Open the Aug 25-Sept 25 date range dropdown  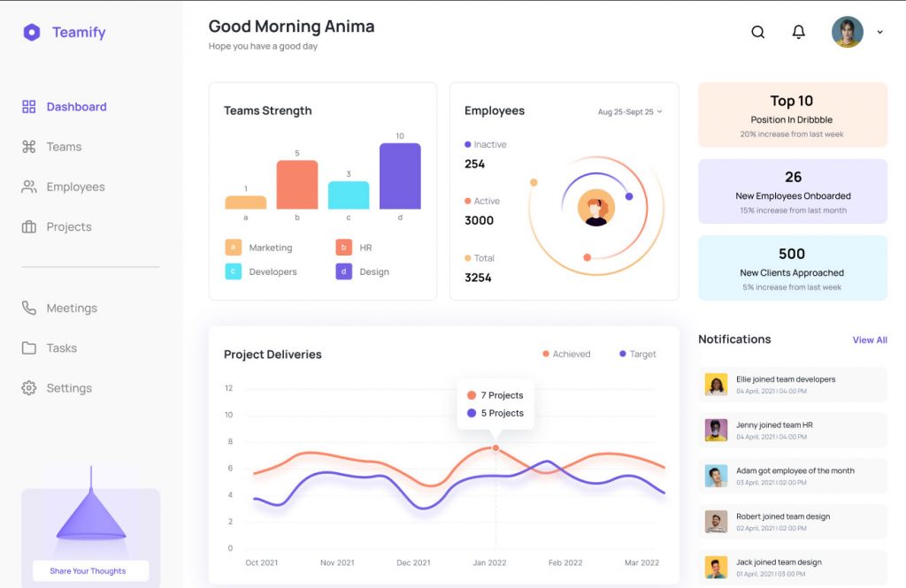click(630, 111)
